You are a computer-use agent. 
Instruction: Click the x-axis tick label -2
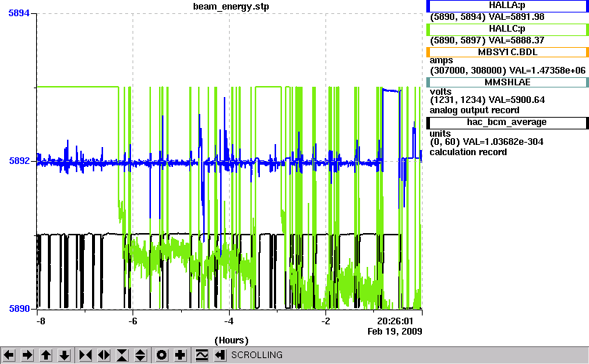click(325, 321)
